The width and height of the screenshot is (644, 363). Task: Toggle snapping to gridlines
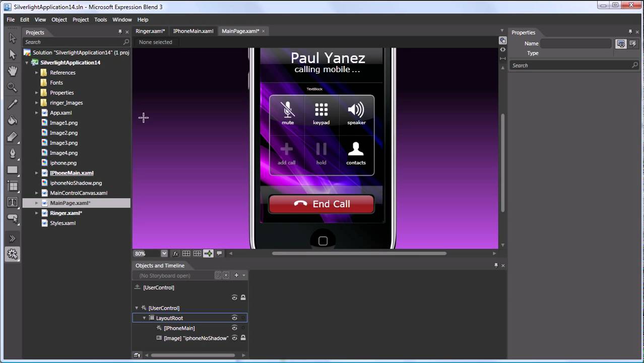tap(197, 254)
